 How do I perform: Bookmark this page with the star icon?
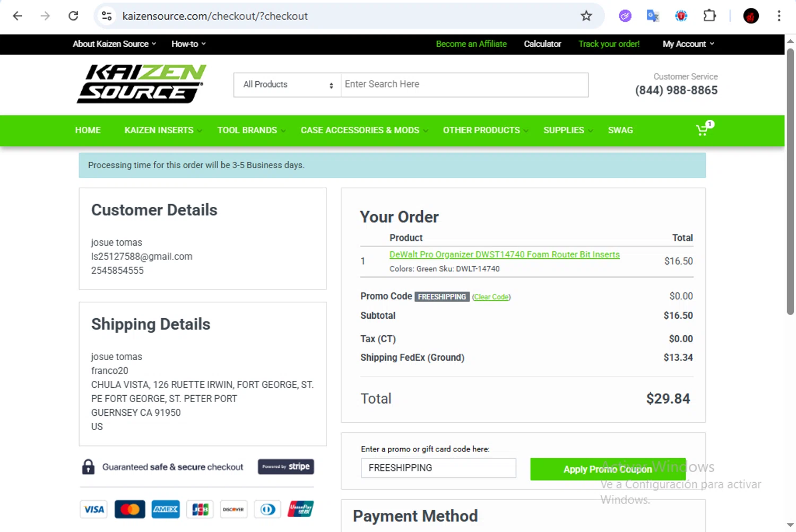(586, 16)
